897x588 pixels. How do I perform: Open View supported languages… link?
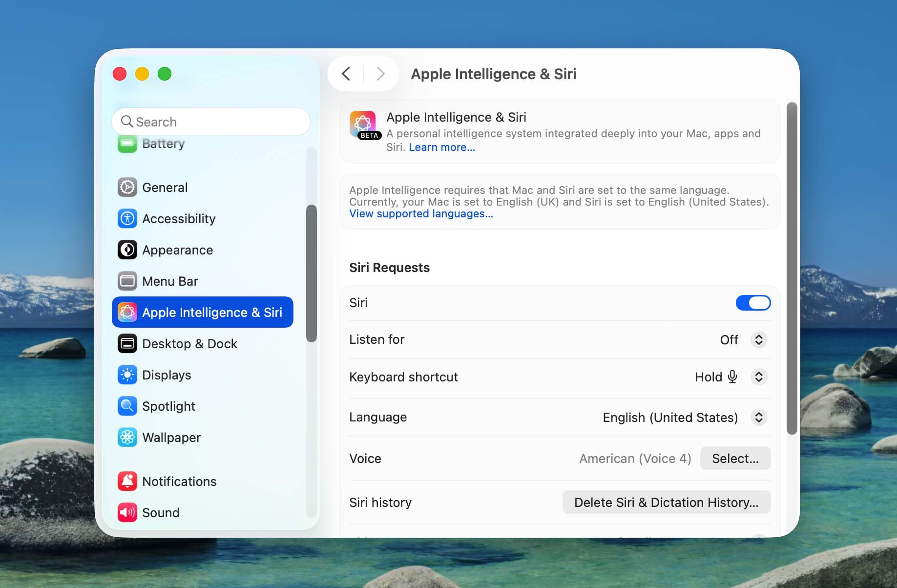tap(421, 214)
